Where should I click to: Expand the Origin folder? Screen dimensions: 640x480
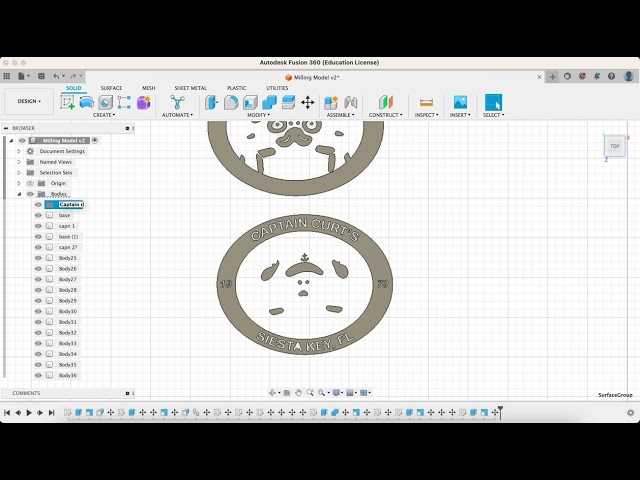click(19, 183)
